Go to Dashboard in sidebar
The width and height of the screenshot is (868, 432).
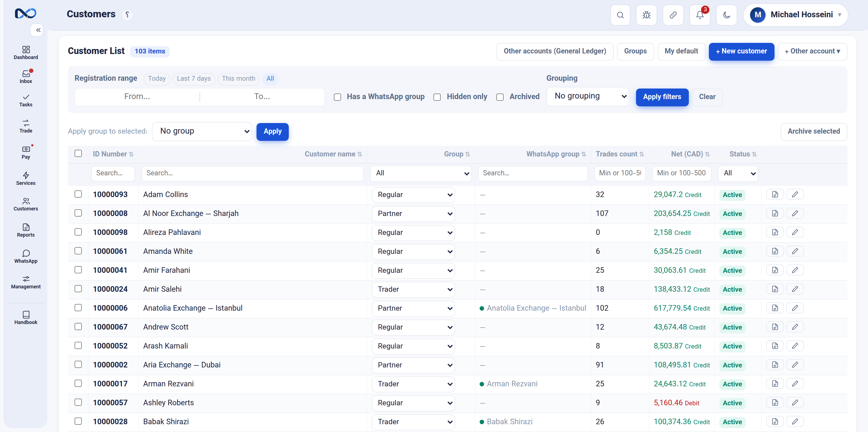coord(26,53)
